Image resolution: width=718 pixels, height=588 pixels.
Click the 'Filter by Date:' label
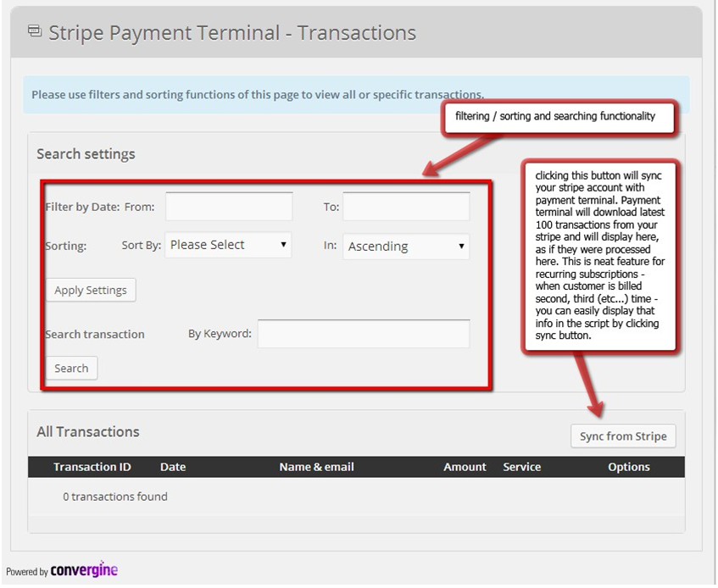(82, 207)
